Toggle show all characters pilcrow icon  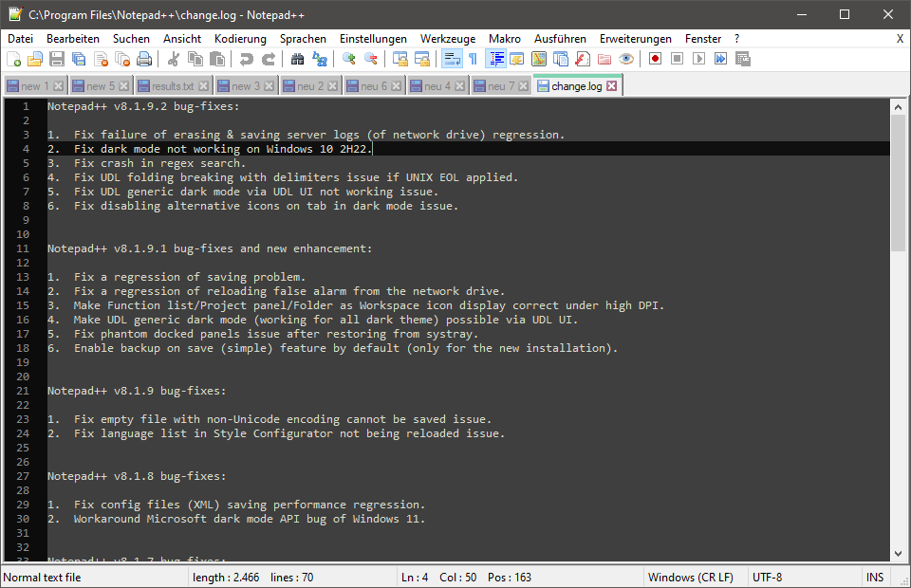(x=473, y=59)
